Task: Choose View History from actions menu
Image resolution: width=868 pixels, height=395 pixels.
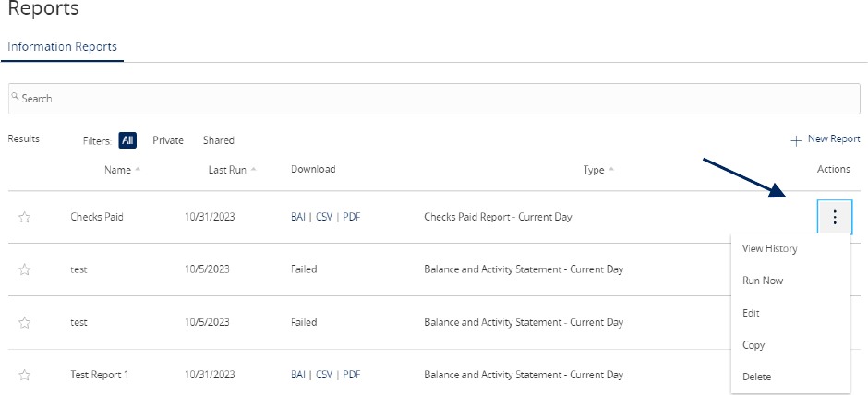Action: coord(769,248)
